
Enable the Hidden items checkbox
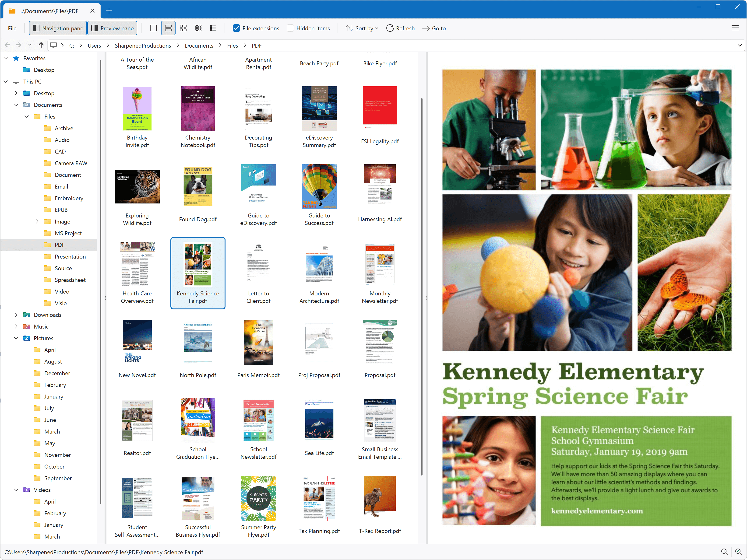(x=290, y=28)
